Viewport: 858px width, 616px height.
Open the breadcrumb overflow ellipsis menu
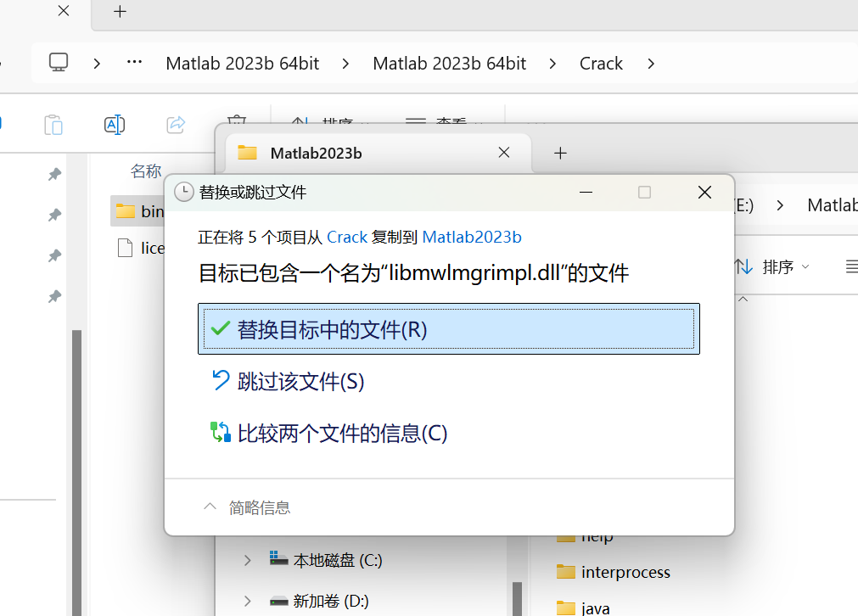pos(133,63)
